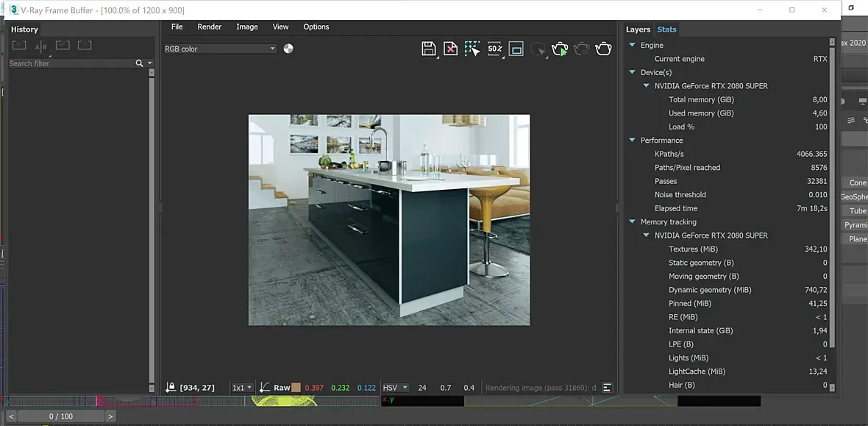The image size is (868, 426).
Task: Activate the follow mouse cursor icon
Action: pos(472,49)
